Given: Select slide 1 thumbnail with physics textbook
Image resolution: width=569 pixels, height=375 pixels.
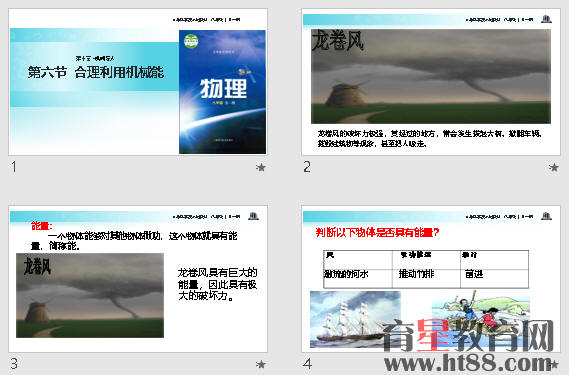Looking at the screenshot, I should pyautogui.click(x=138, y=82).
